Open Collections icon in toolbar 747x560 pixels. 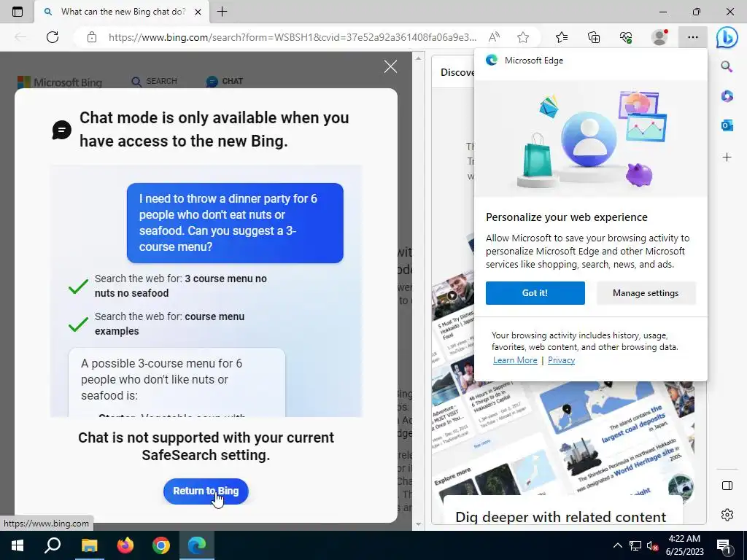coord(594,37)
